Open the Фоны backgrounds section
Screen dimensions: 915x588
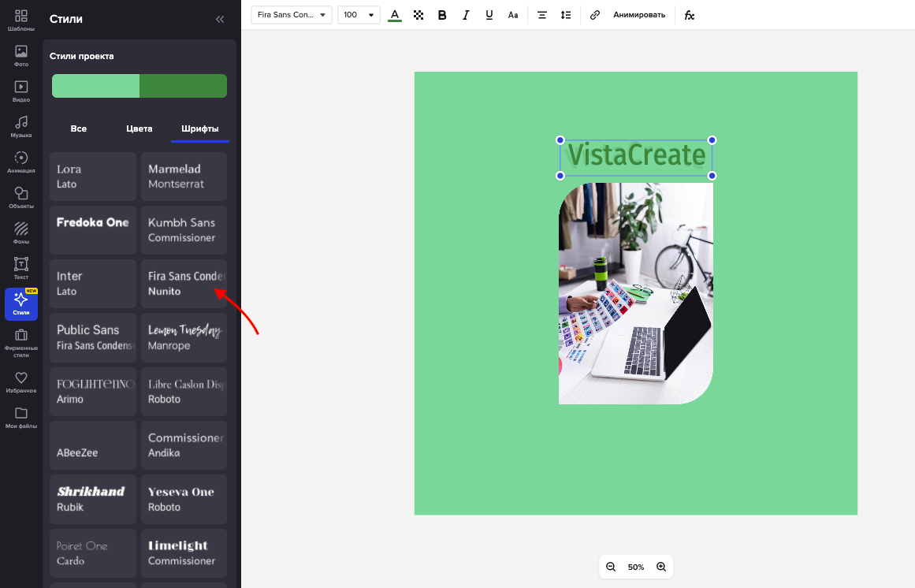tap(21, 233)
